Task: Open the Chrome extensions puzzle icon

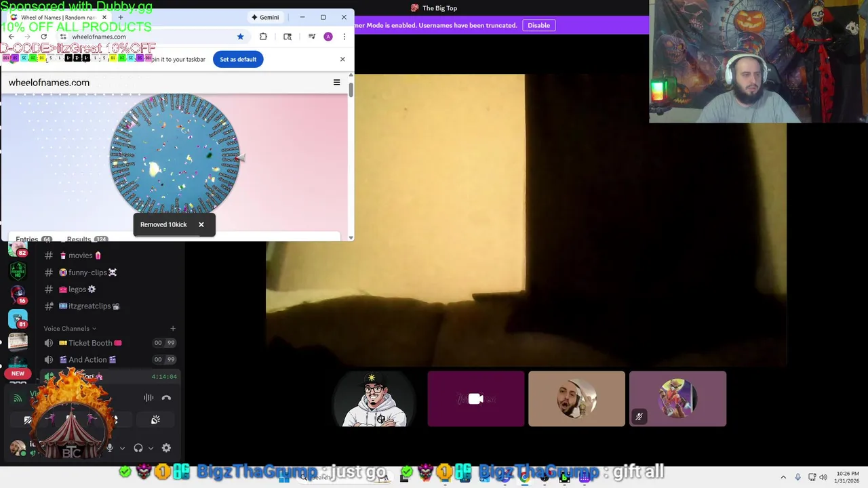Action: pyautogui.click(x=263, y=37)
